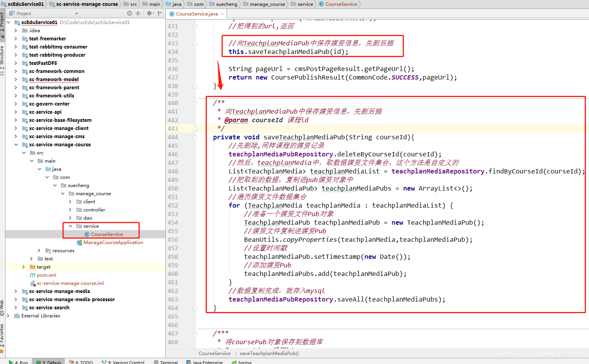The width and height of the screenshot is (589, 364).
Task: Click the locate/scroll-from-source target icon
Action: [x=130, y=13]
